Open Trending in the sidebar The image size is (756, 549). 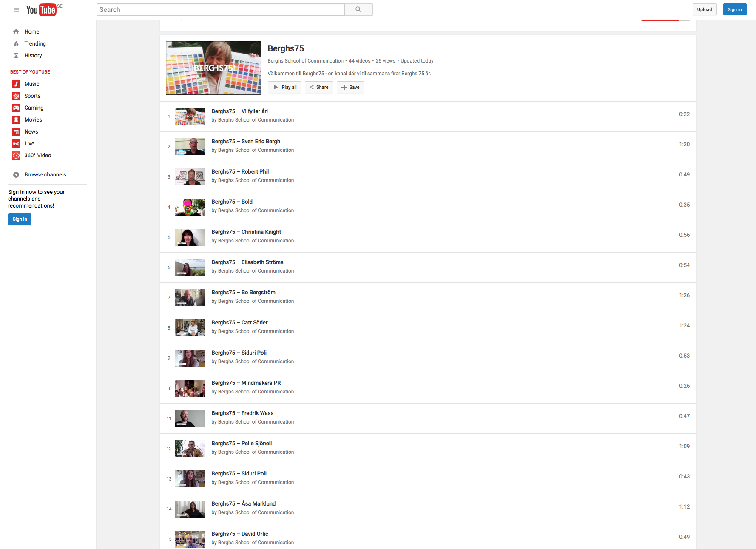35,44
